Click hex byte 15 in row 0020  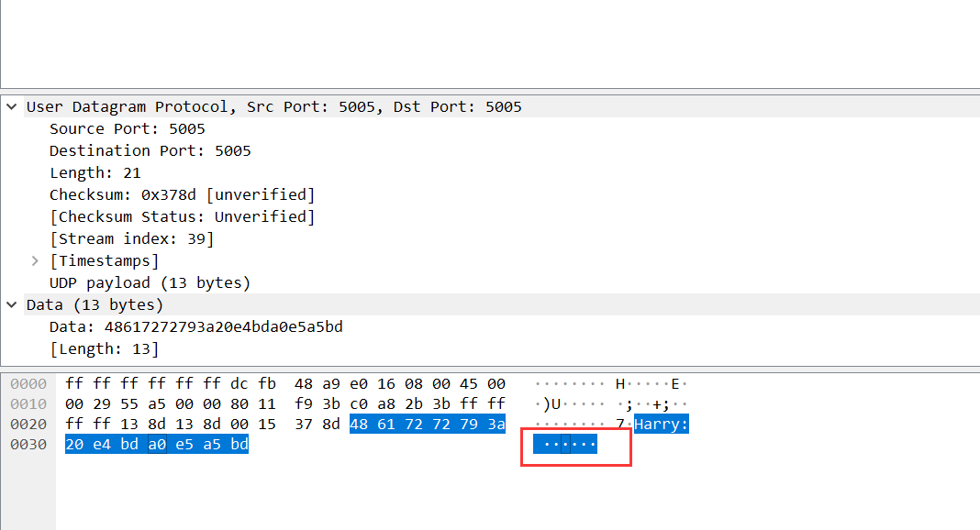267,425
